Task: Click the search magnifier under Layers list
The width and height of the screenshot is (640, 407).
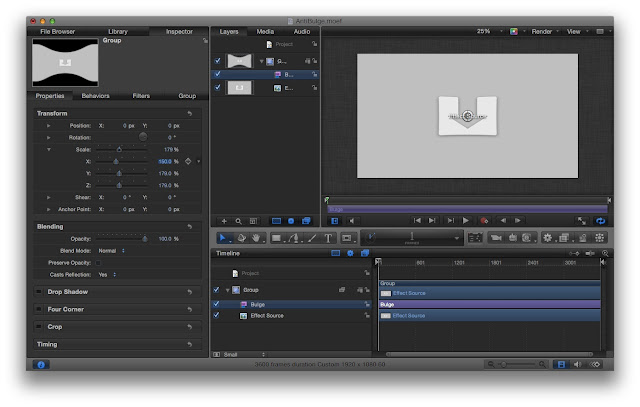Action: tap(238, 221)
